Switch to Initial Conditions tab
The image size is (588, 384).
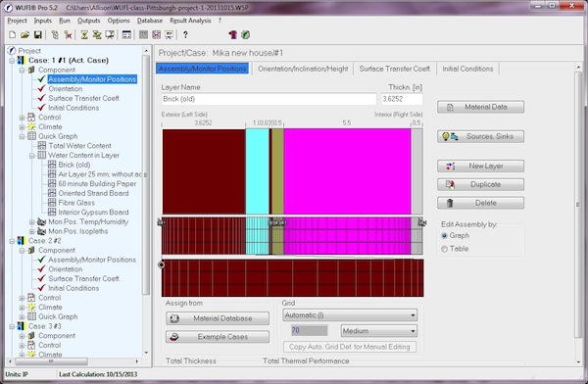pyautogui.click(x=467, y=69)
